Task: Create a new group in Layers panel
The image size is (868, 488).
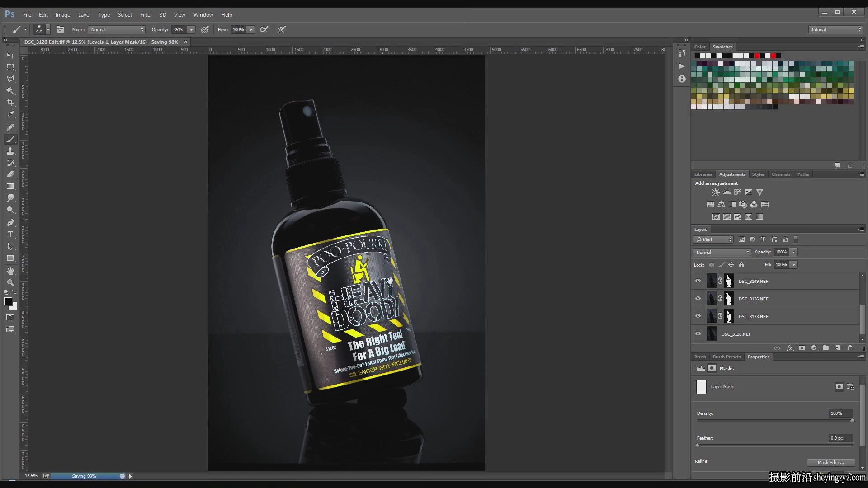Action: click(826, 348)
